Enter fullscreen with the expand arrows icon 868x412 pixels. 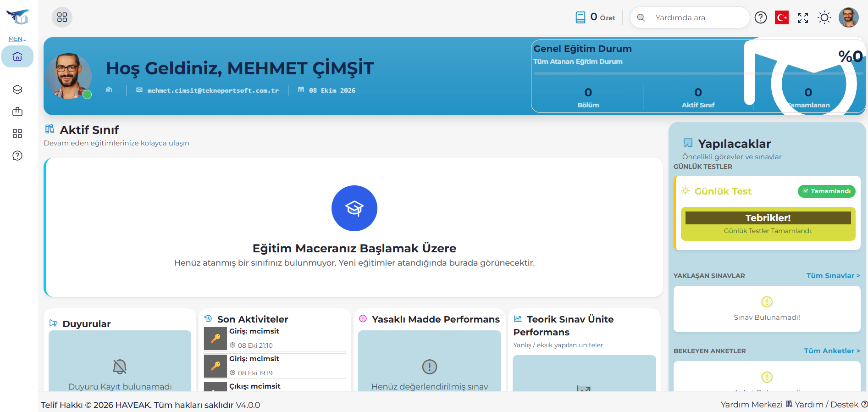[x=803, y=17]
